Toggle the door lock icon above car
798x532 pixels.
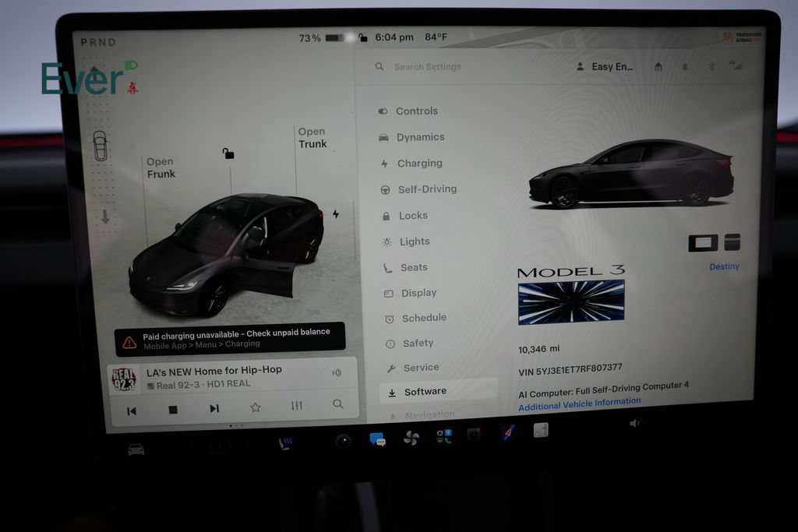(x=228, y=153)
